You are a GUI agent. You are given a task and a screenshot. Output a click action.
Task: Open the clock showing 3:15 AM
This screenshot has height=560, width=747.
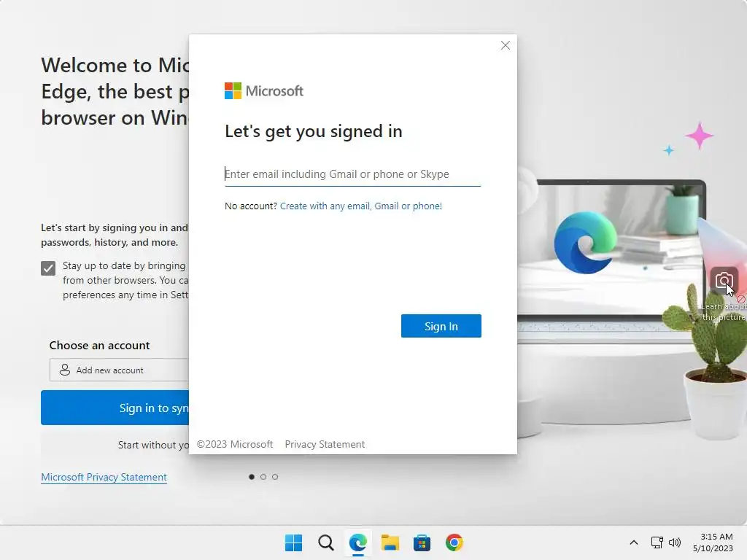pyautogui.click(x=713, y=542)
